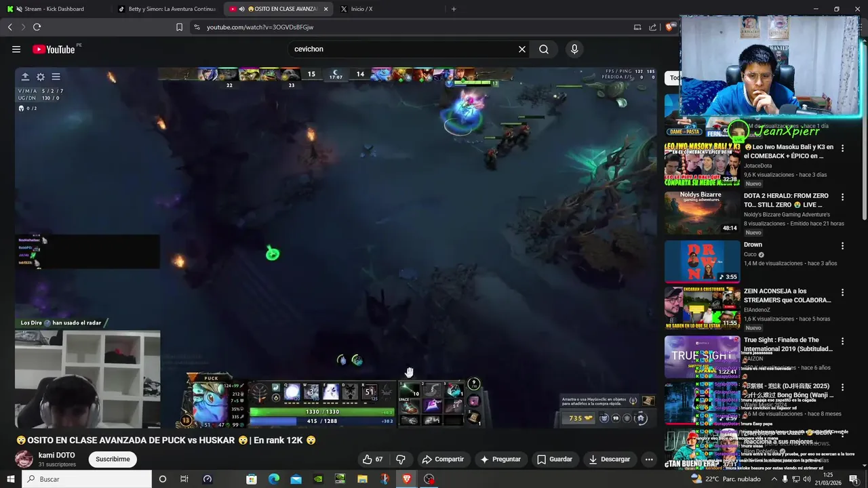Start voice search with the microphone
Image resolution: width=868 pixels, height=488 pixels.
pos(574,49)
